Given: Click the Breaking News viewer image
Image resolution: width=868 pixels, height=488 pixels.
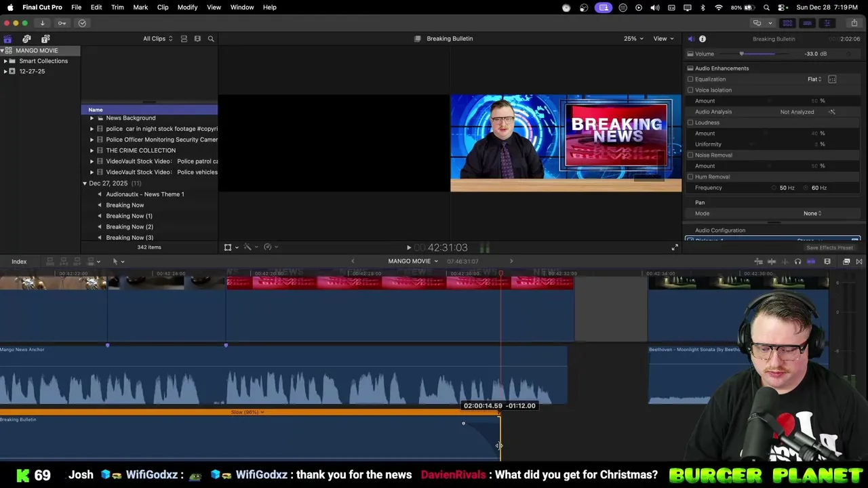Looking at the screenshot, I should point(566,143).
